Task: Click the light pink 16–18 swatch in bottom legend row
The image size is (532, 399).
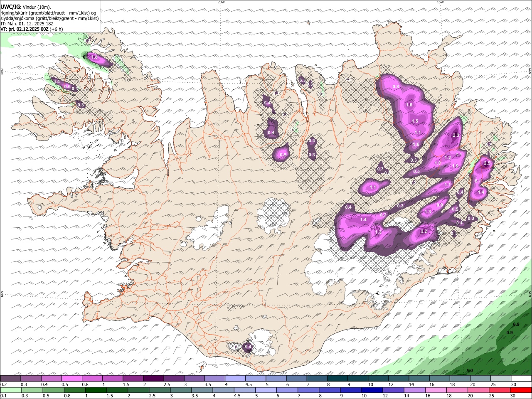Action: (x=436, y=390)
